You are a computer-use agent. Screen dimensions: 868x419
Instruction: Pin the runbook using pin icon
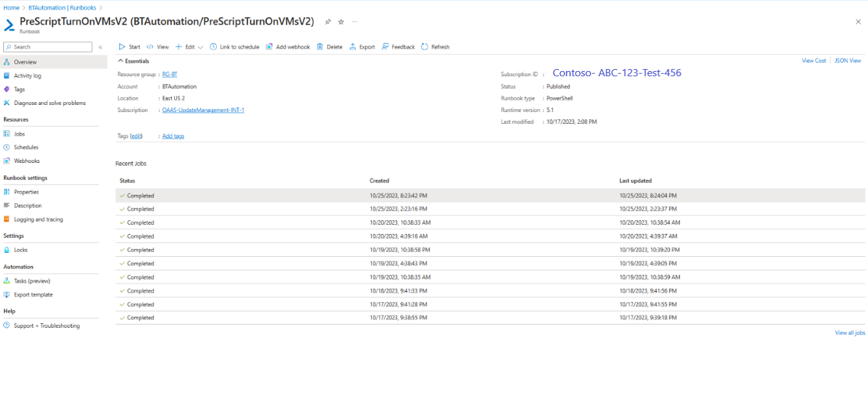328,22
